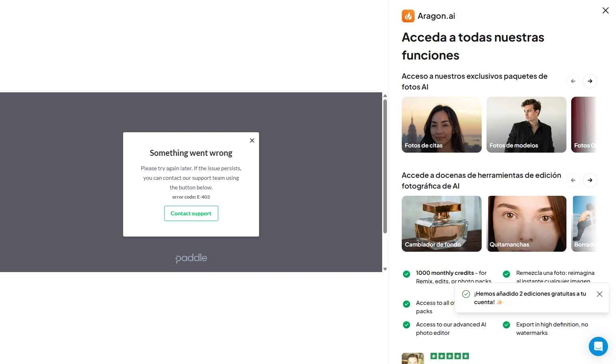The image size is (616, 364).
Task: Open the Quitamanchas tool
Action: click(526, 224)
